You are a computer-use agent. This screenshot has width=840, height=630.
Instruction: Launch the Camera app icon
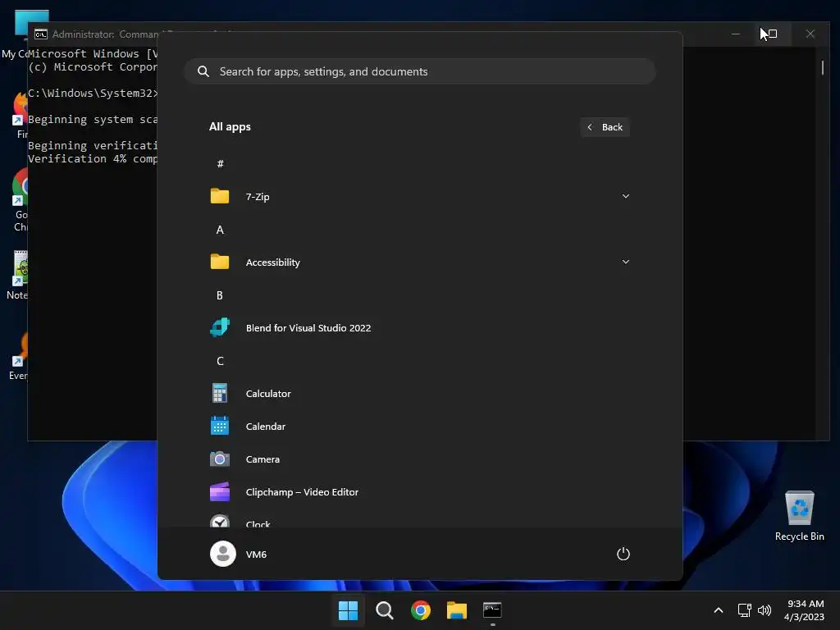(x=220, y=459)
